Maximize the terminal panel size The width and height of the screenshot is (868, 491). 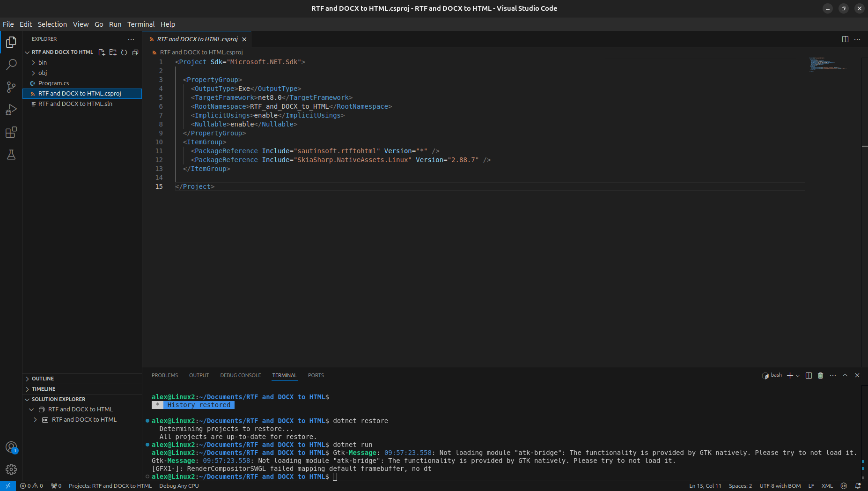coord(845,376)
